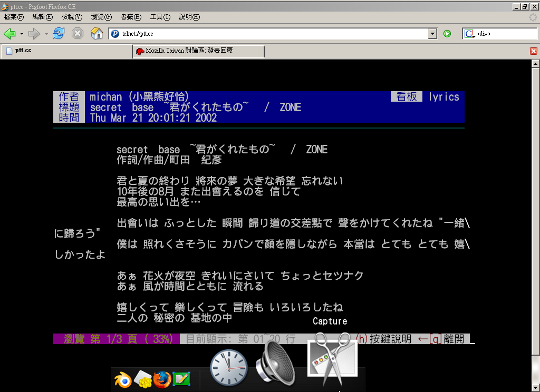
Task: Open the address bar history dropdown
Action: tap(433, 34)
